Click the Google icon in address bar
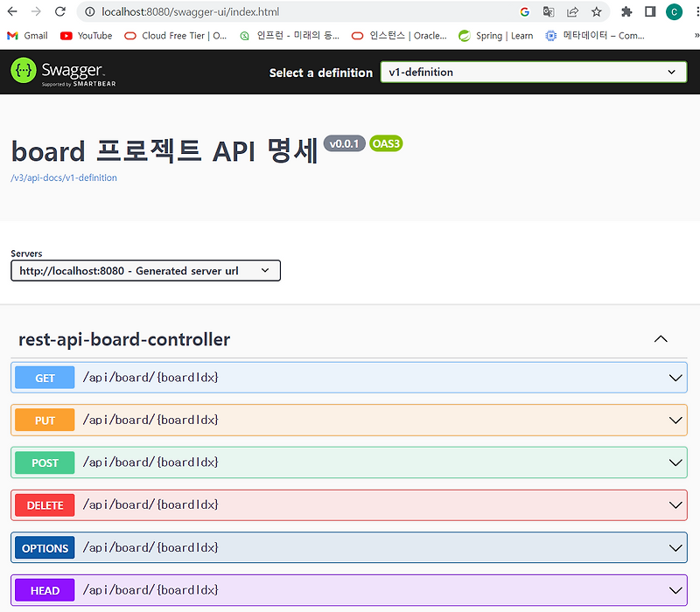700x612 pixels. pos(524,12)
